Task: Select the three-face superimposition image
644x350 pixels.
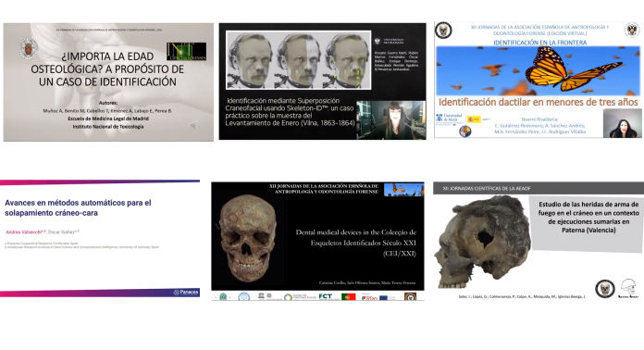Action: pos(299,60)
